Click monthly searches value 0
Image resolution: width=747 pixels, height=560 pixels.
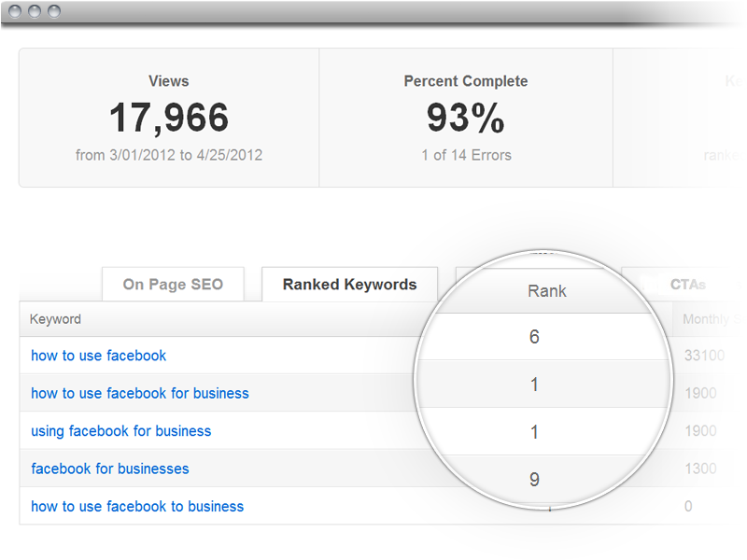[x=688, y=506]
